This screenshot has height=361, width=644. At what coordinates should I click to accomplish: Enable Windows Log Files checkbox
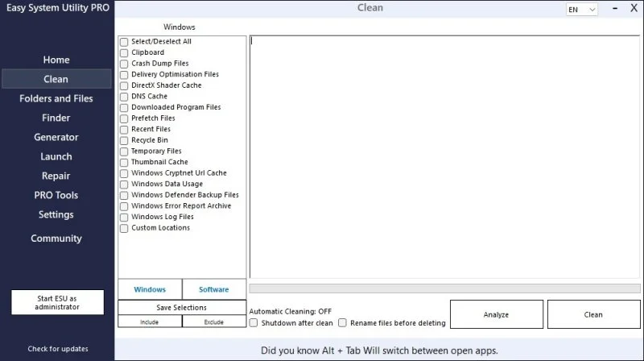[124, 217]
